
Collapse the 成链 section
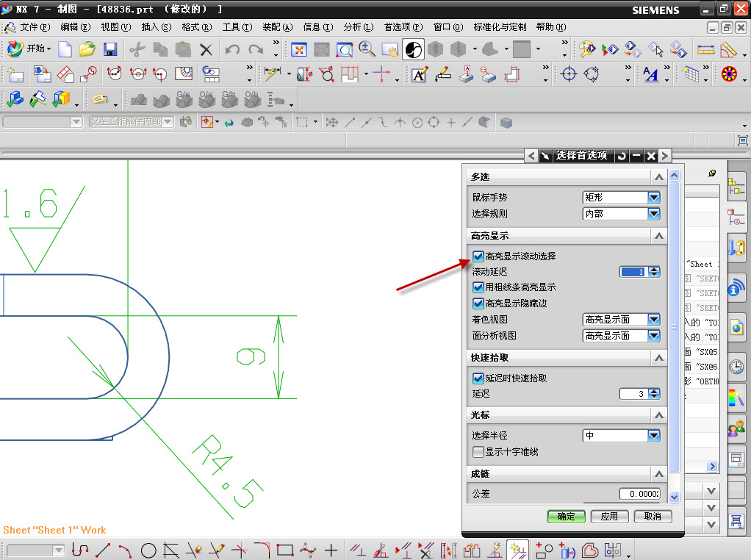659,474
